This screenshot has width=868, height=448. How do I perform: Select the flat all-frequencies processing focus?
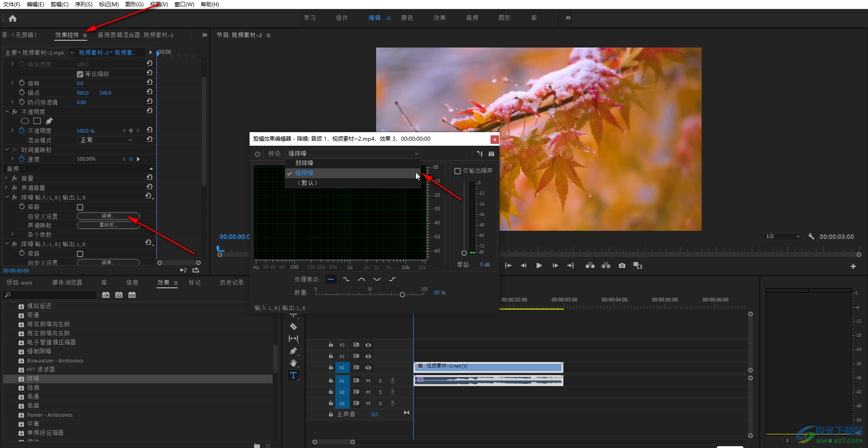(x=331, y=279)
